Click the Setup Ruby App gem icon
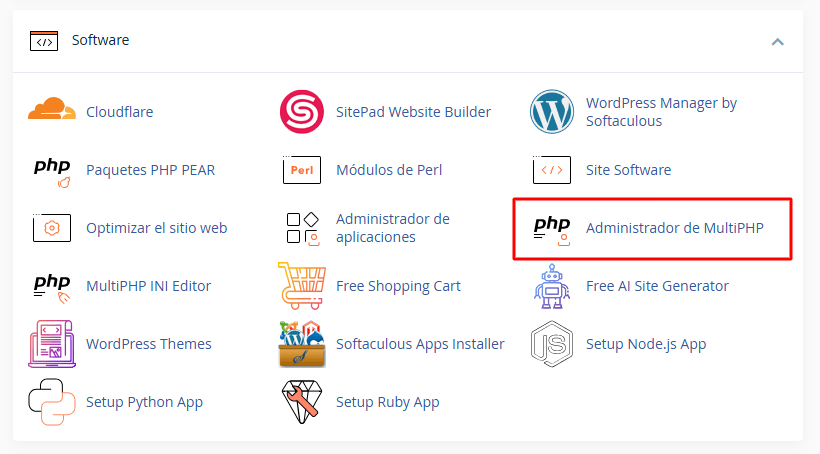This screenshot has height=454, width=820. pyautogui.click(x=301, y=402)
